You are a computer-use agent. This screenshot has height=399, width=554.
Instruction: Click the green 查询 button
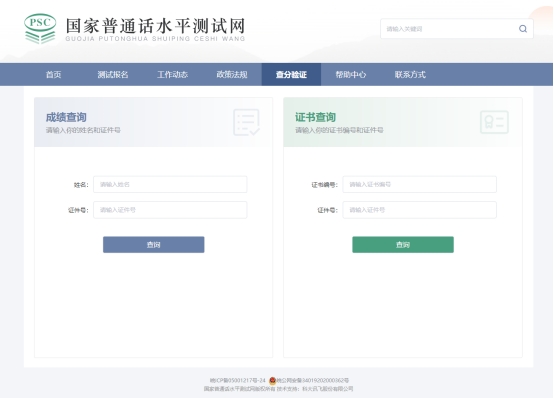coord(403,245)
